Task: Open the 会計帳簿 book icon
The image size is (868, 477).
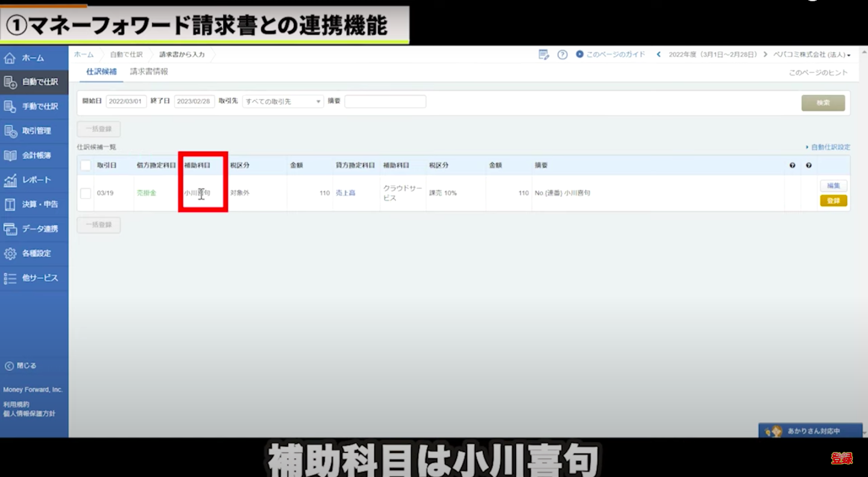Action: [10, 155]
